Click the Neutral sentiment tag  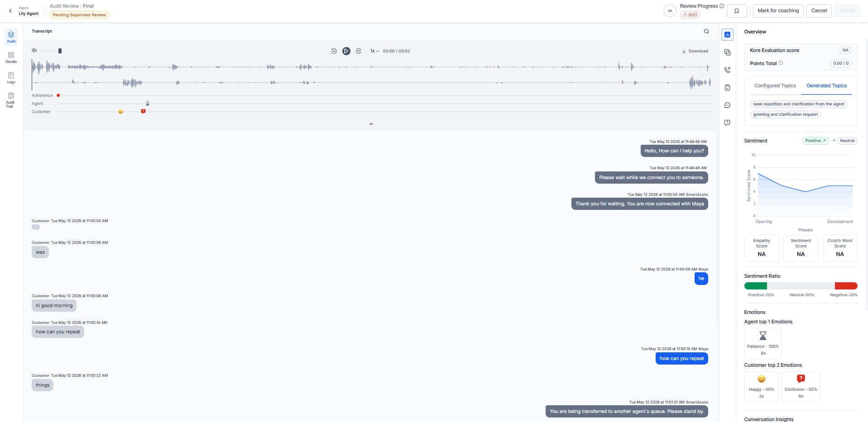tap(847, 141)
